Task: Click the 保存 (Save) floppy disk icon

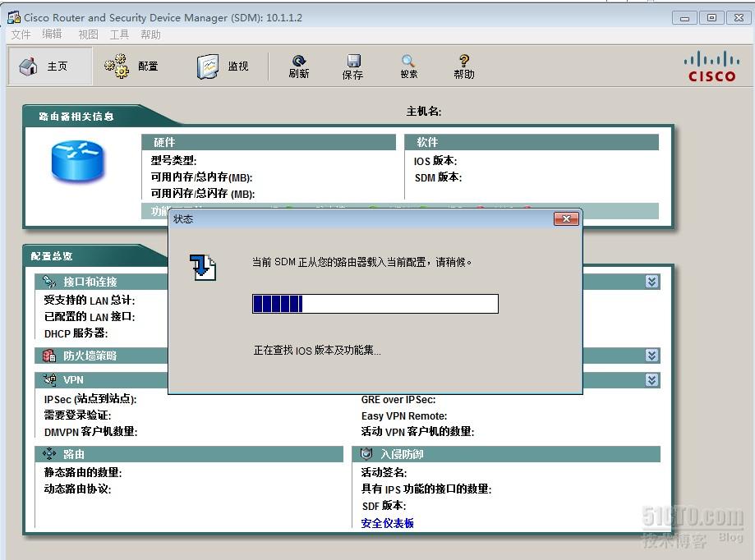Action: (353, 61)
